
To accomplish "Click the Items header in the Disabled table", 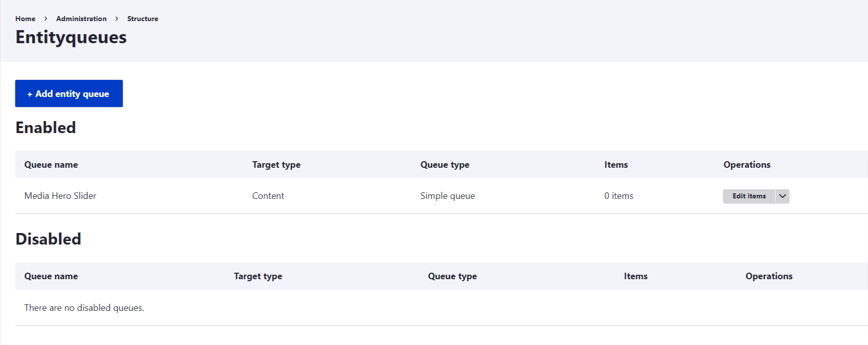I will click(636, 276).
